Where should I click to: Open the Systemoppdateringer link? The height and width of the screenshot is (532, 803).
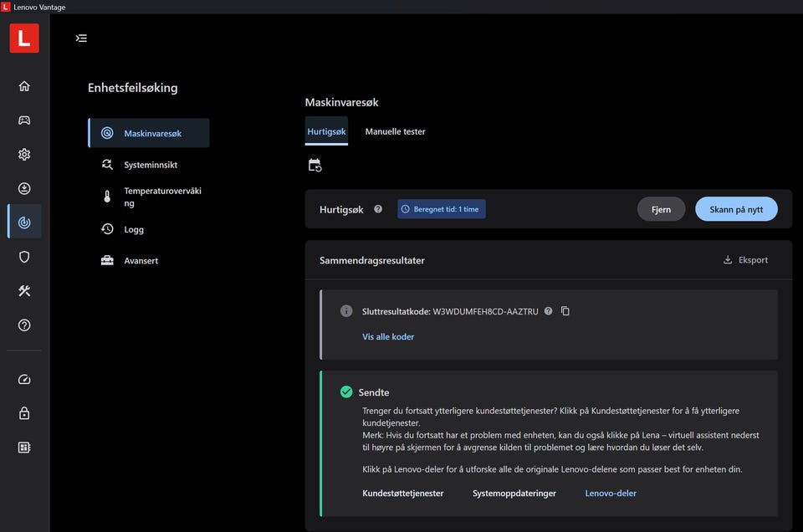[x=514, y=493]
